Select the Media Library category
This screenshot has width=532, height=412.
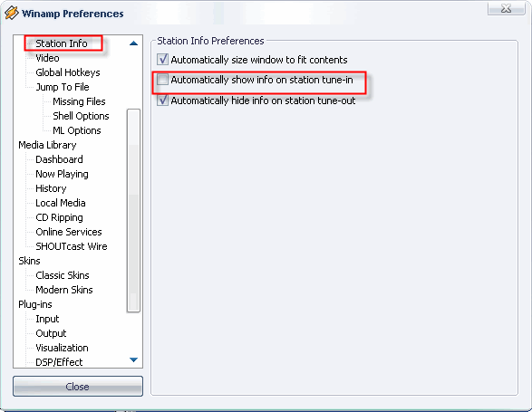47,145
